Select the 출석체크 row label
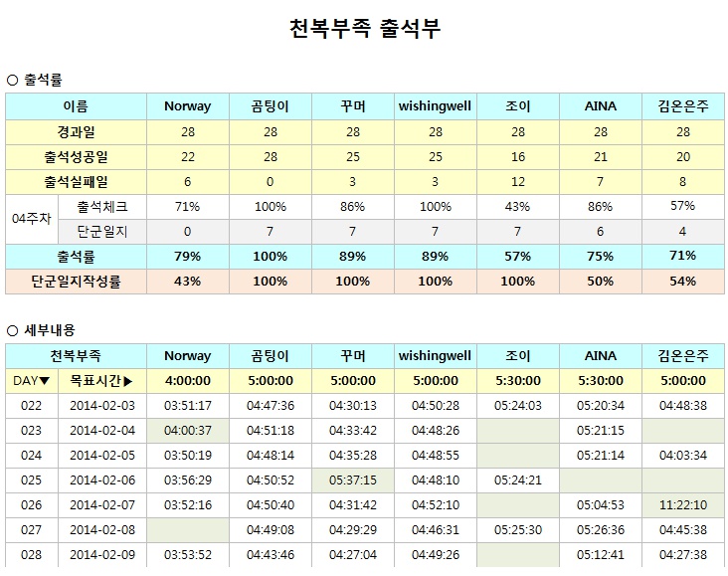This screenshot has width=728, height=576. pyautogui.click(x=102, y=207)
